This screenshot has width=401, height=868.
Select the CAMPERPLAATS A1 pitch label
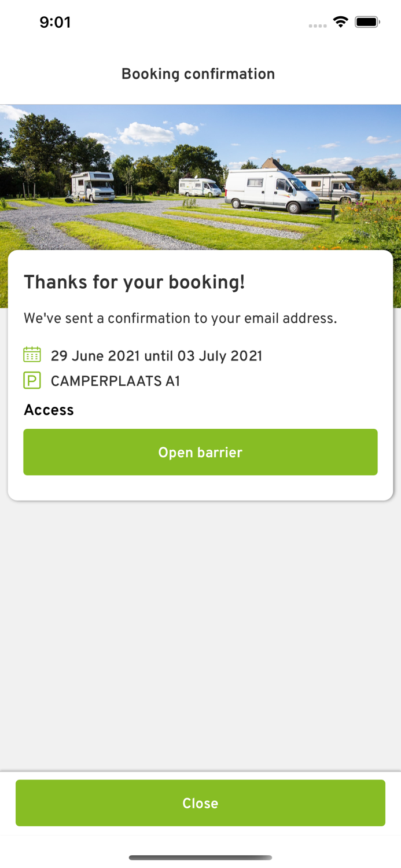[x=115, y=381]
